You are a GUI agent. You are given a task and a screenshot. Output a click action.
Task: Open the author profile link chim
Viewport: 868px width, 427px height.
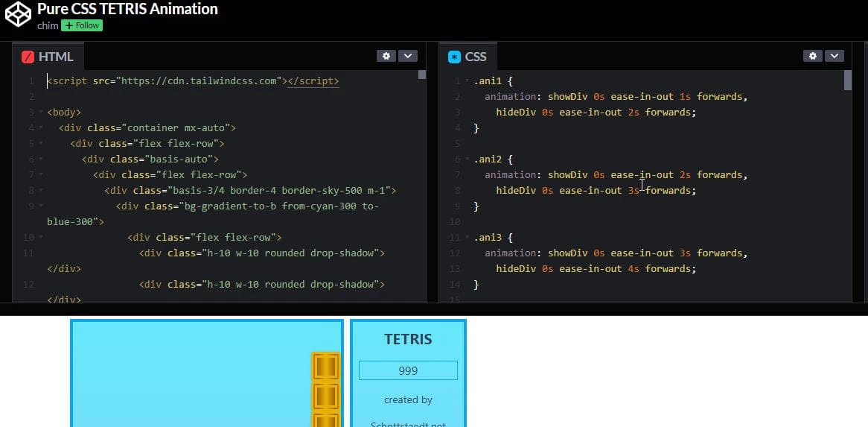(x=48, y=25)
